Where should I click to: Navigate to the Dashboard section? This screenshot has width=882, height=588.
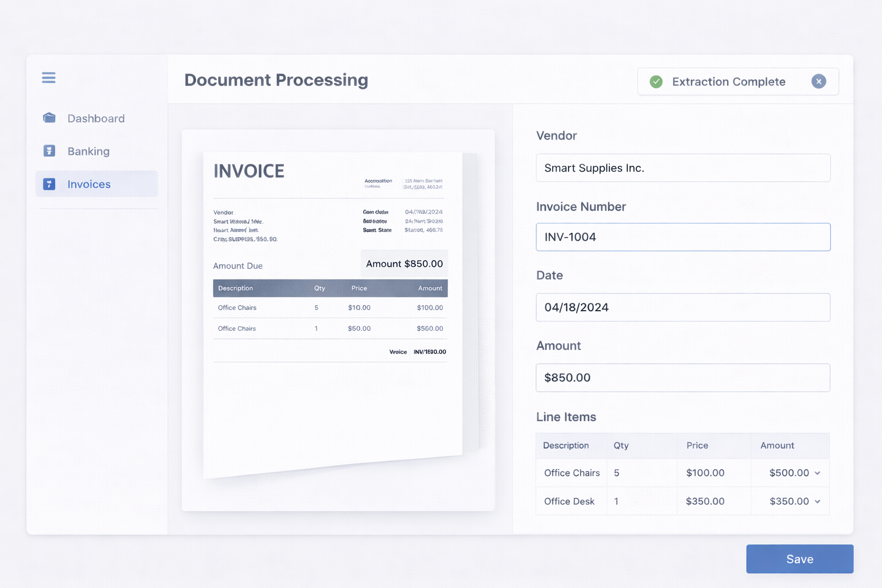point(96,118)
